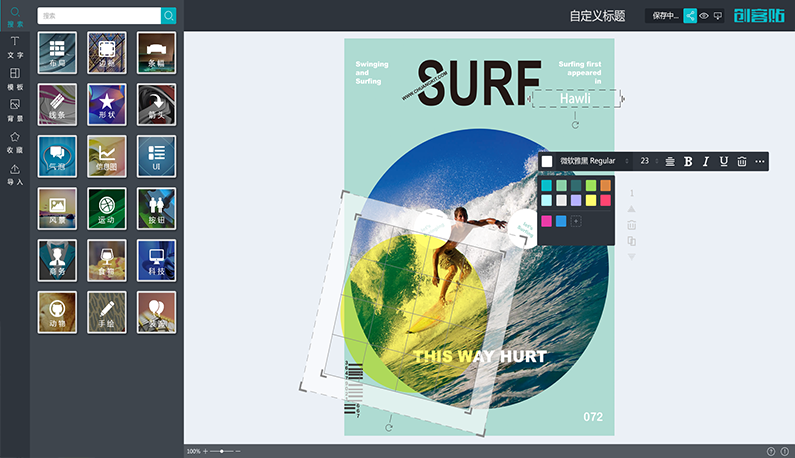Click the 自定义标题 document title

pyautogui.click(x=597, y=16)
